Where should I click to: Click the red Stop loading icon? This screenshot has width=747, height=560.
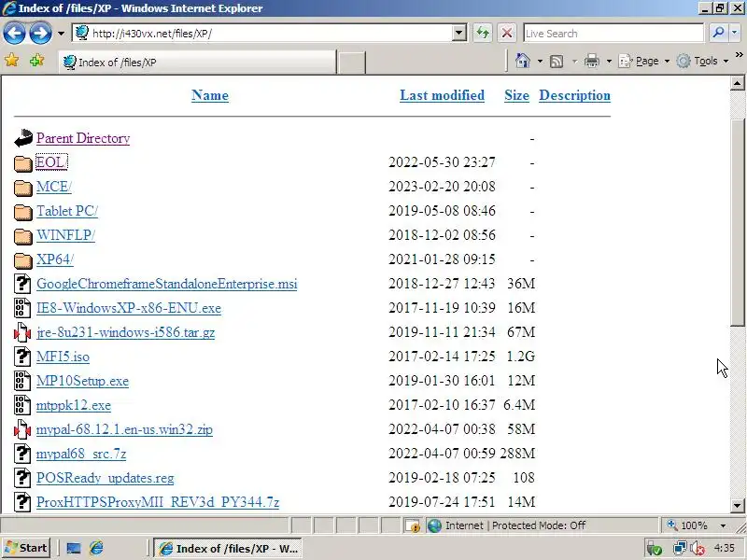coord(507,33)
